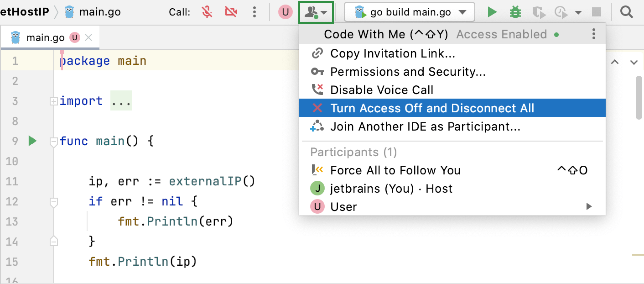Enable the crossed-out camera icon

(231, 12)
